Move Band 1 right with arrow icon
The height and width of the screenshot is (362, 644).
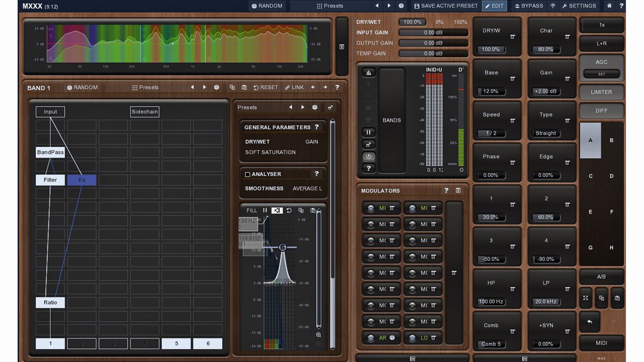pyautogui.click(x=325, y=87)
